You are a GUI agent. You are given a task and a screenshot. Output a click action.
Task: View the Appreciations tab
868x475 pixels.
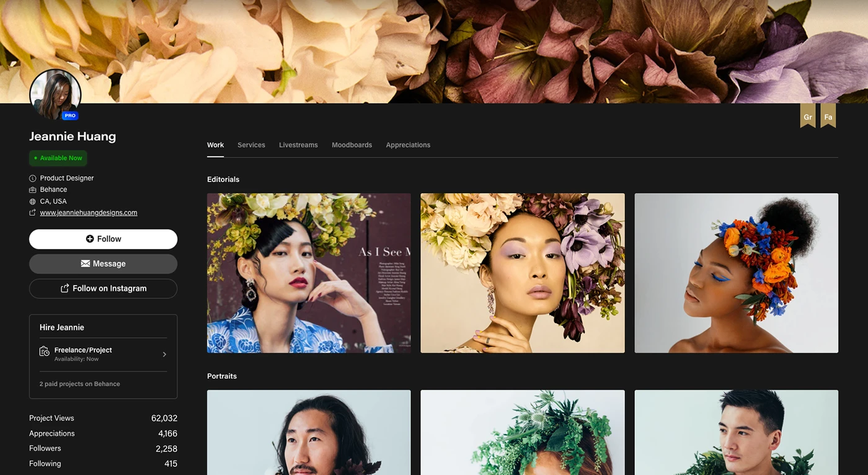click(x=408, y=145)
